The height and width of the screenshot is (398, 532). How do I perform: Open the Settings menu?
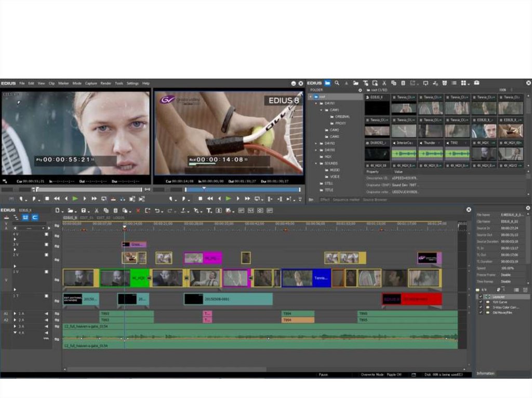132,83
